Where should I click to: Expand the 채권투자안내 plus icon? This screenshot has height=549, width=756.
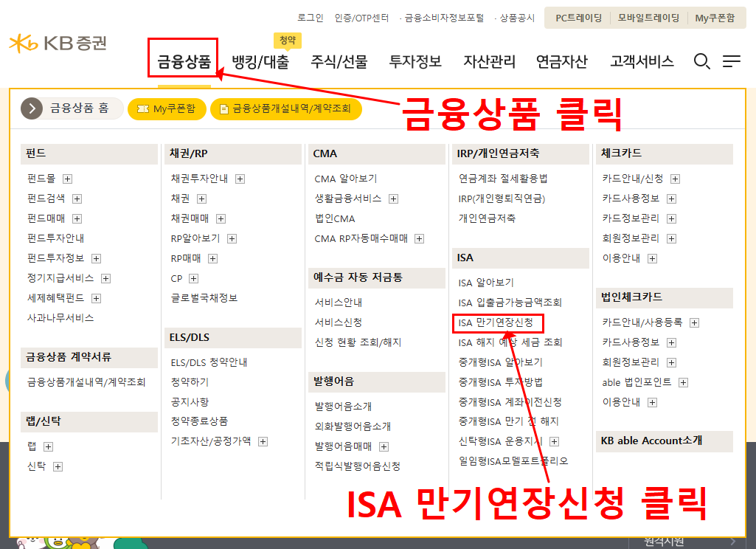coord(240,179)
